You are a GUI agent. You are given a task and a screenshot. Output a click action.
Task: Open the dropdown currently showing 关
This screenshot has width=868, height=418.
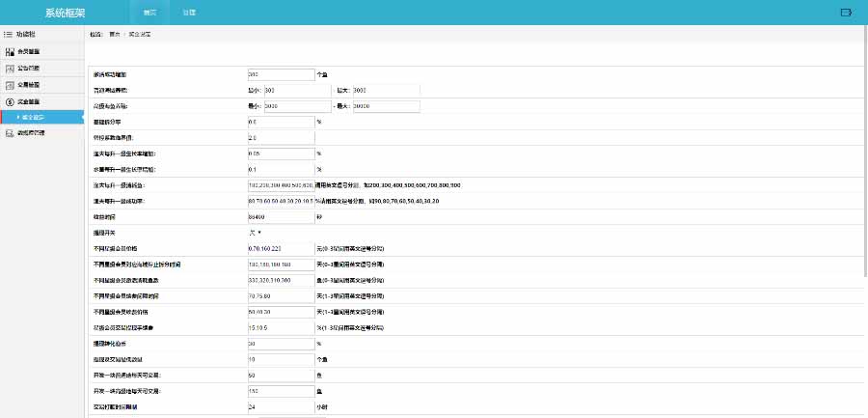pyautogui.click(x=256, y=233)
